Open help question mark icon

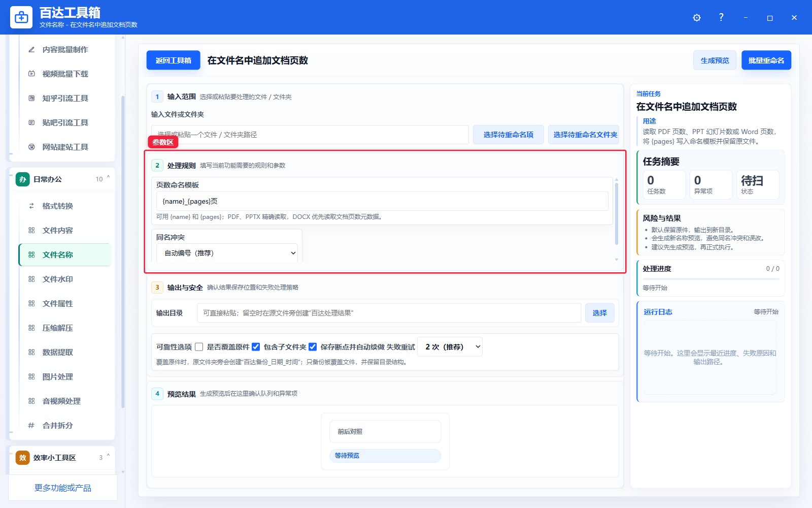tap(721, 17)
